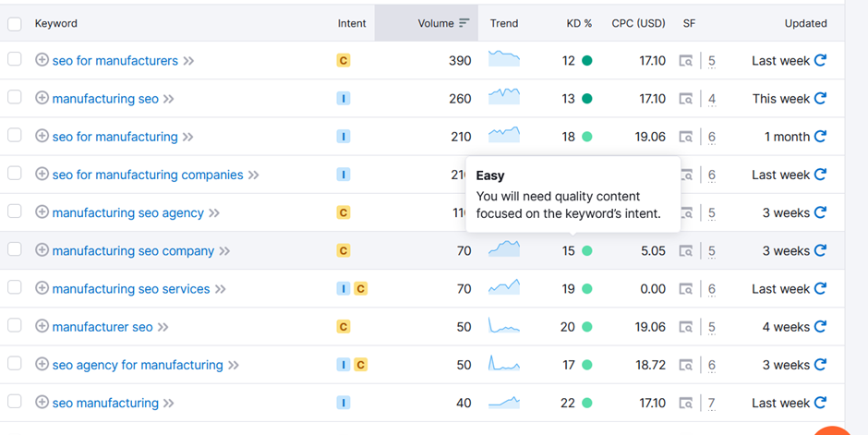868x435 pixels.
Task: Refresh 'manufacturer seo' data
Action: click(x=820, y=327)
